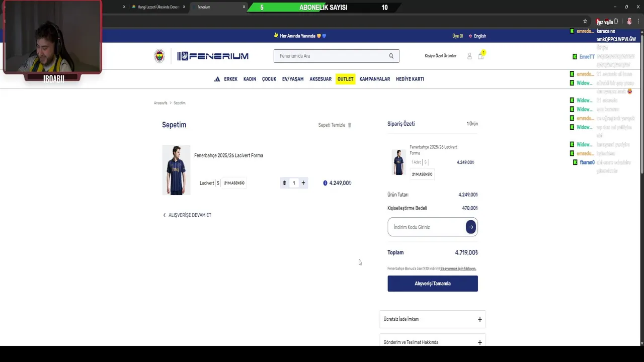The height and width of the screenshot is (362, 644).
Task: Click the Adidas logo in the menu
Action: click(x=217, y=79)
